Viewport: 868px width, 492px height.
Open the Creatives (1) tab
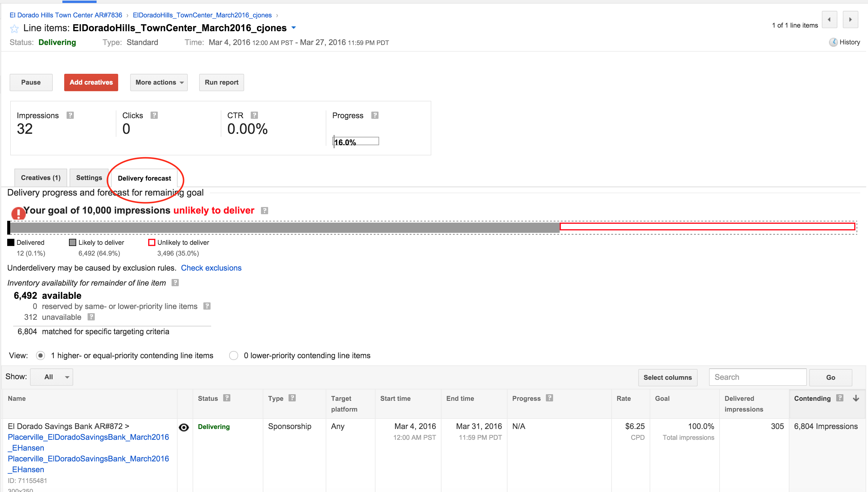coord(40,178)
